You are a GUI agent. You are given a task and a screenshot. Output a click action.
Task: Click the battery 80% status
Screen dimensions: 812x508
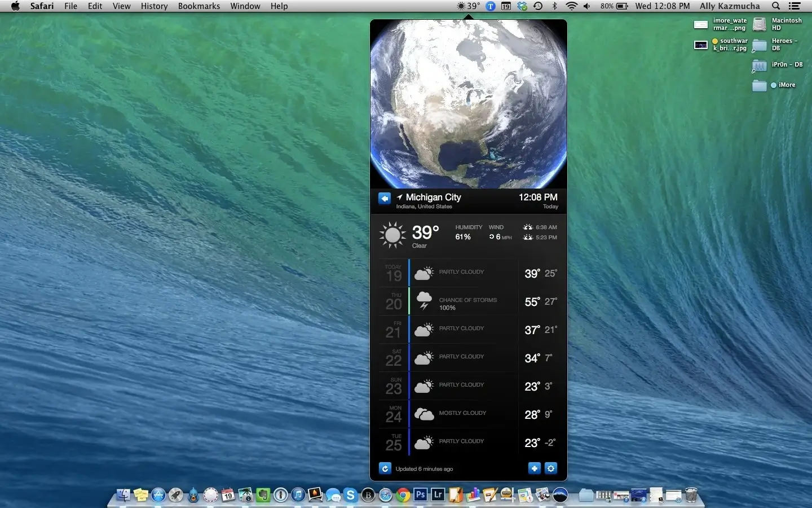coord(615,6)
